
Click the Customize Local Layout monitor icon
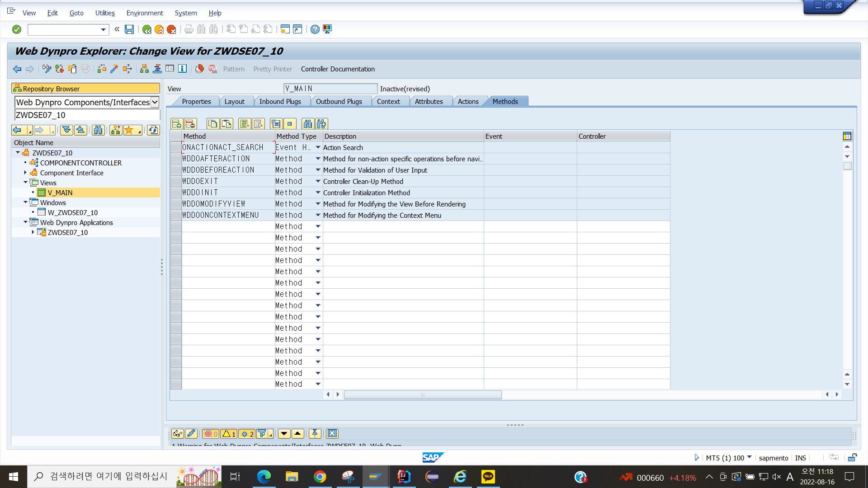click(x=327, y=29)
